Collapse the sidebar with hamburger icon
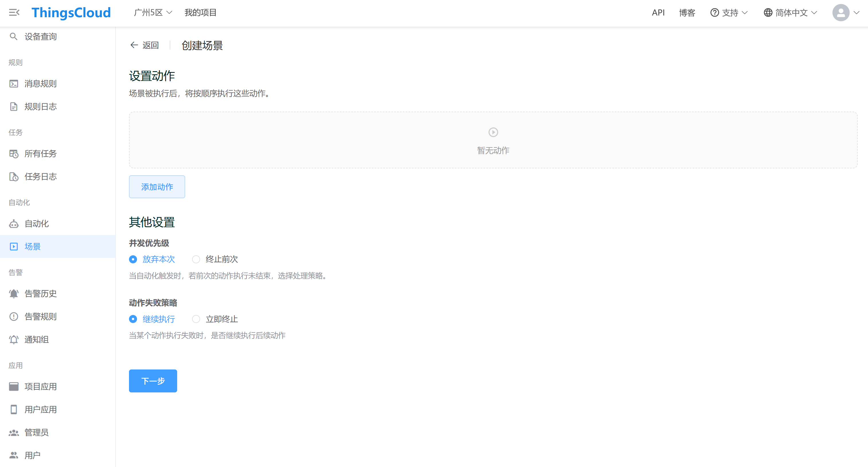Image resolution: width=868 pixels, height=467 pixels. pos(14,12)
